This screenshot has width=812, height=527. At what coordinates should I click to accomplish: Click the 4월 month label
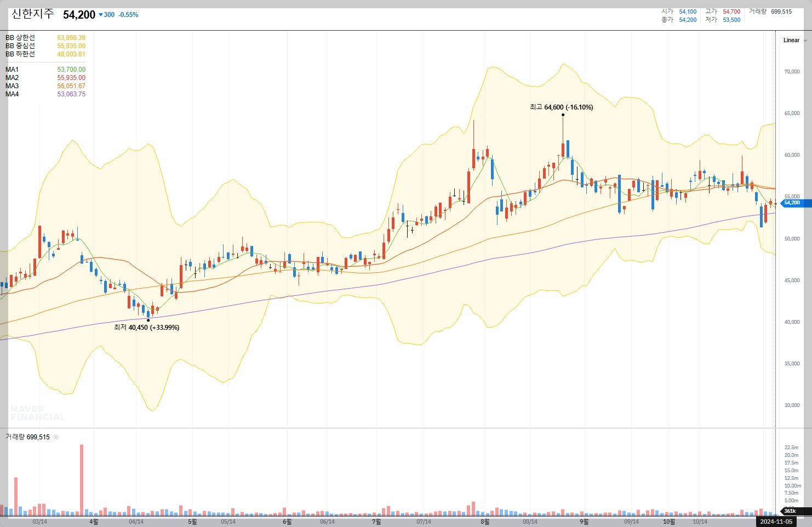94,522
